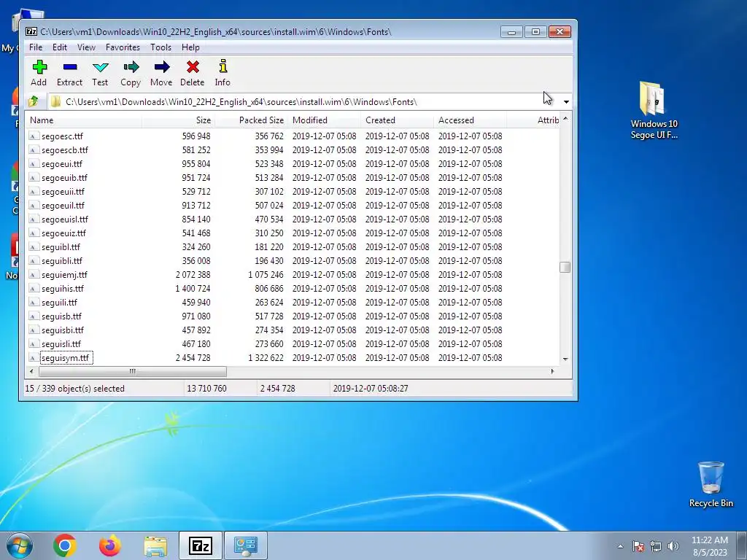Select the segoeui.ttf row
The height and width of the screenshot is (560, 747).
292,164
